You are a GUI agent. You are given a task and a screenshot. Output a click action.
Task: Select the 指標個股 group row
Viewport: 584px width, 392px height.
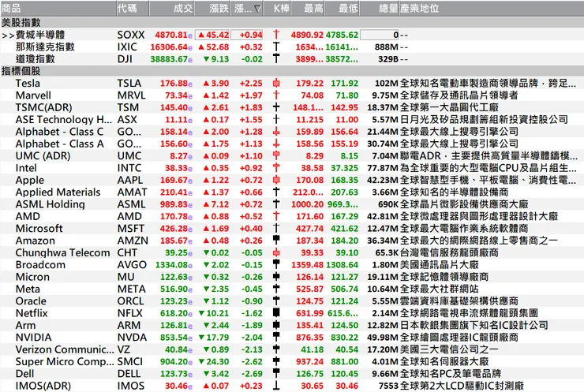coord(292,71)
